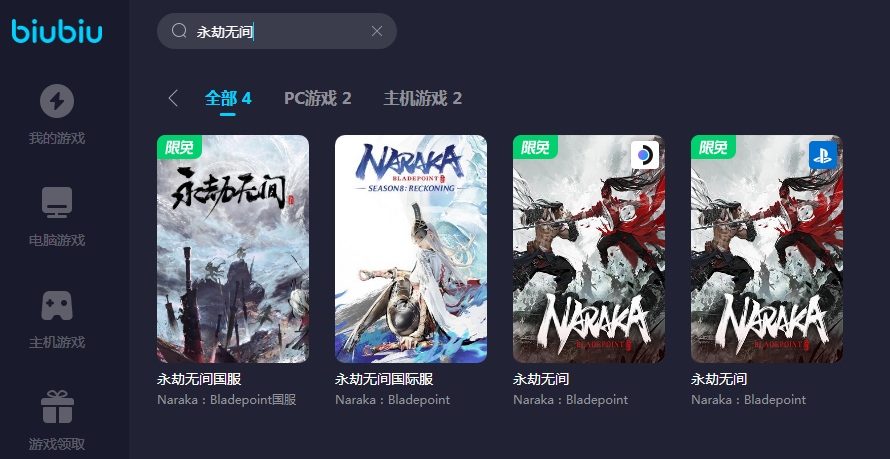890x459 pixels.
Task: Click the biubiu logo
Action: [57, 31]
